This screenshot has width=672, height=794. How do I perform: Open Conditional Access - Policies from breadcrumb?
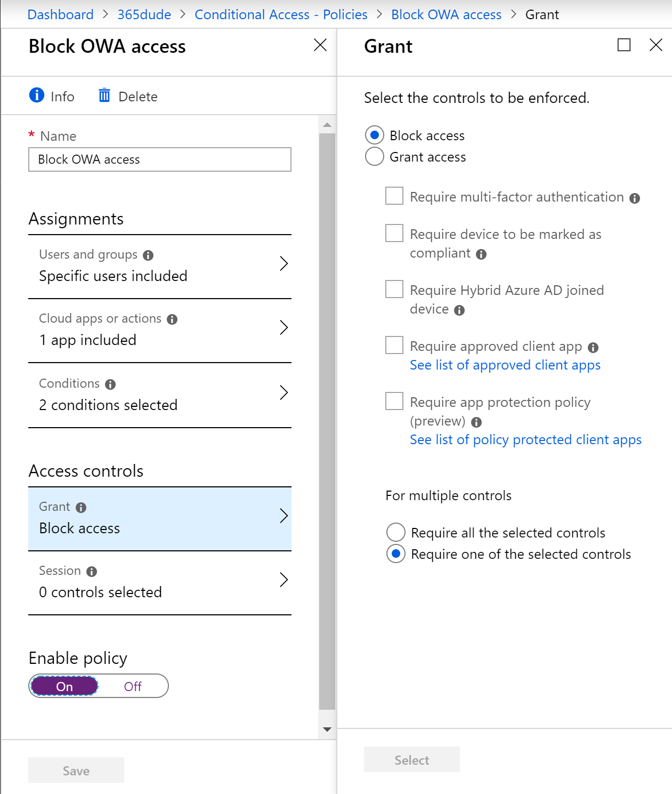point(281,14)
